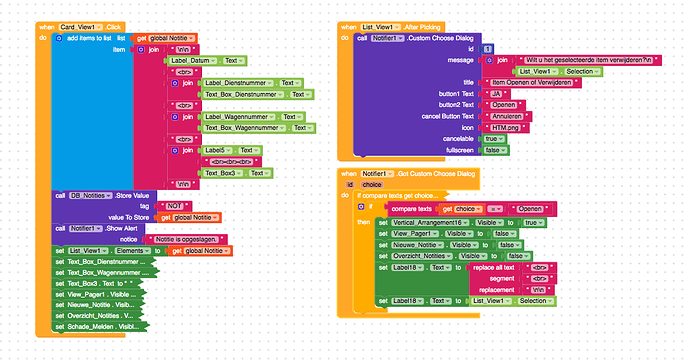Open Card_View1 component dropdown in Click event

[81, 27]
